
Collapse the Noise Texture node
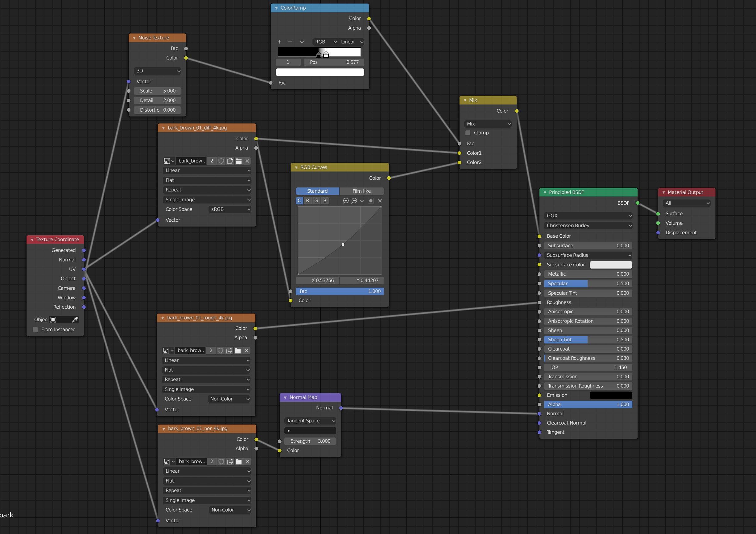(x=134, y=38)
